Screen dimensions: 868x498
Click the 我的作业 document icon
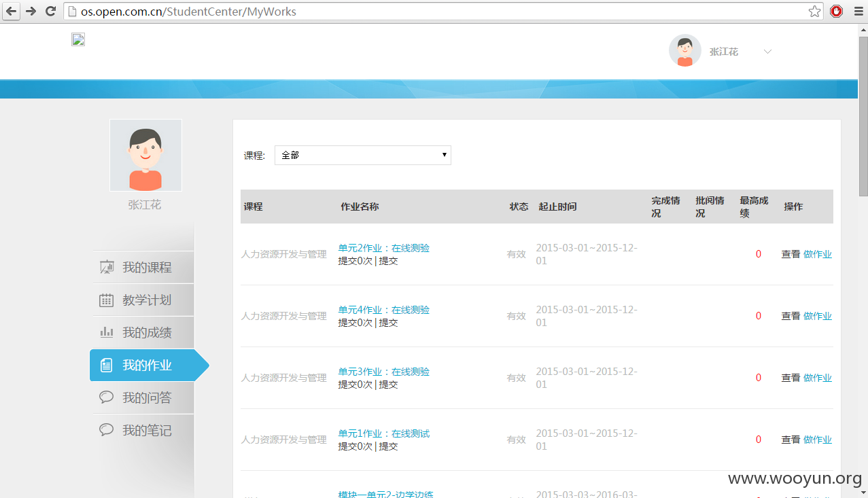pos(107,366)
